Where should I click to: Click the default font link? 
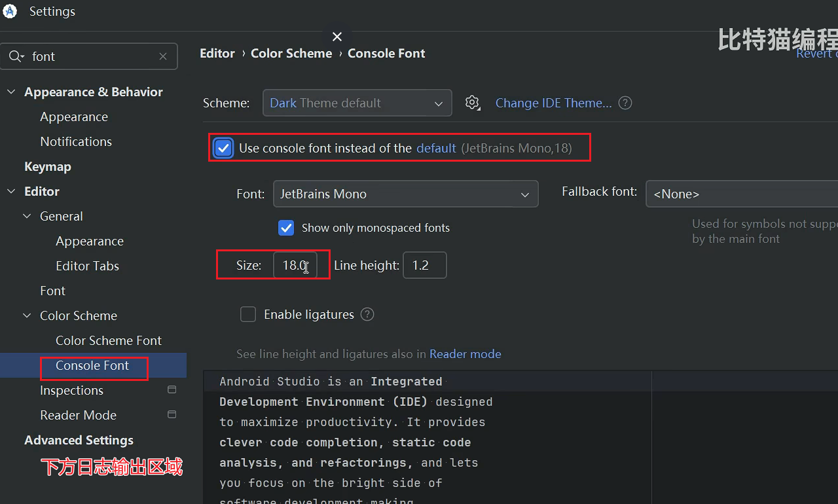[436, 148]
